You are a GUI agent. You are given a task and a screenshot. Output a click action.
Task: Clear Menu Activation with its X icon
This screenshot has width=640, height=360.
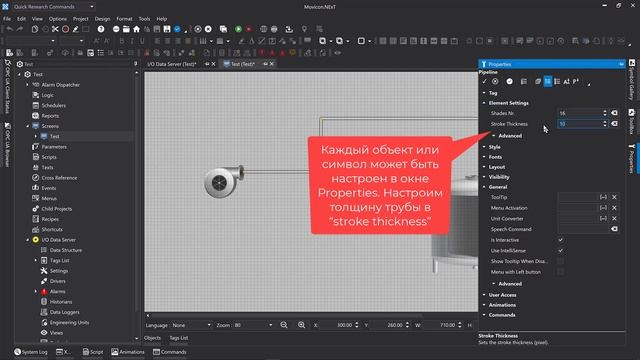(x=614, y=208)
